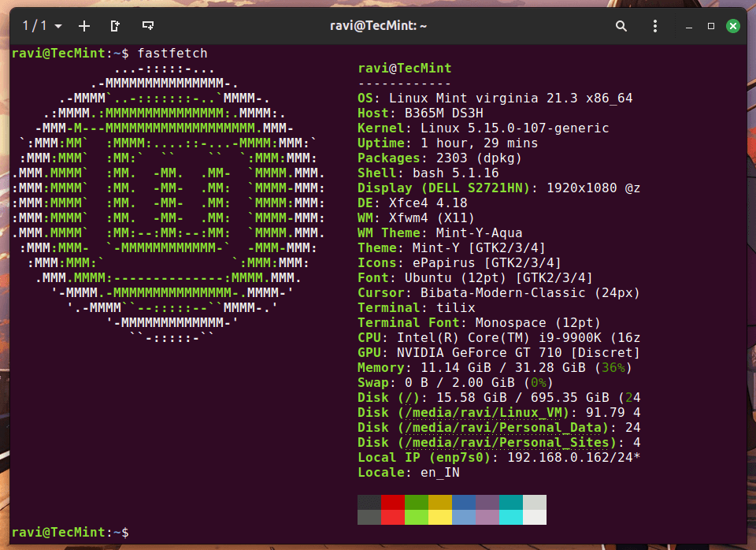
Task: Click the ravi@TecMint: ~ window title
Action: (378, 26)
